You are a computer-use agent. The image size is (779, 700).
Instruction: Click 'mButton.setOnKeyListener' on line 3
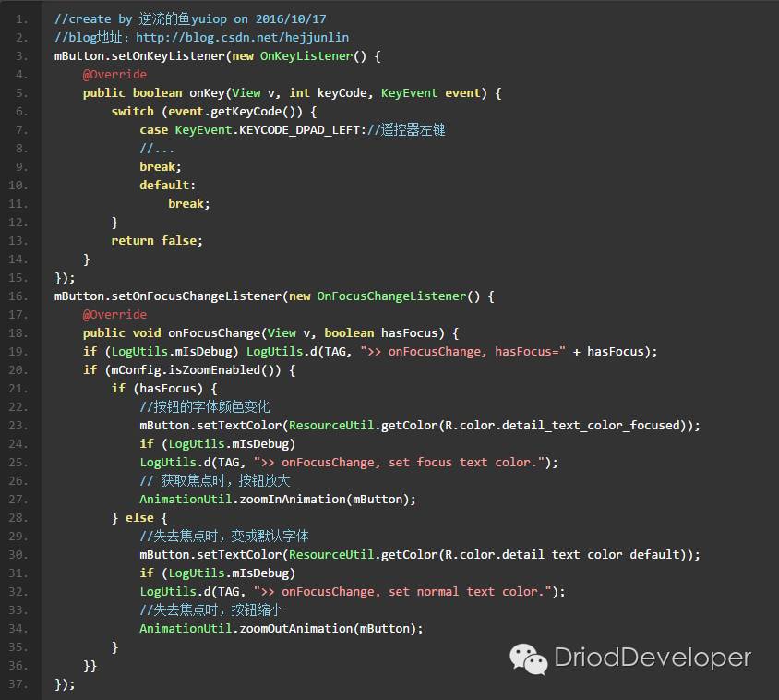pos(139,56)
